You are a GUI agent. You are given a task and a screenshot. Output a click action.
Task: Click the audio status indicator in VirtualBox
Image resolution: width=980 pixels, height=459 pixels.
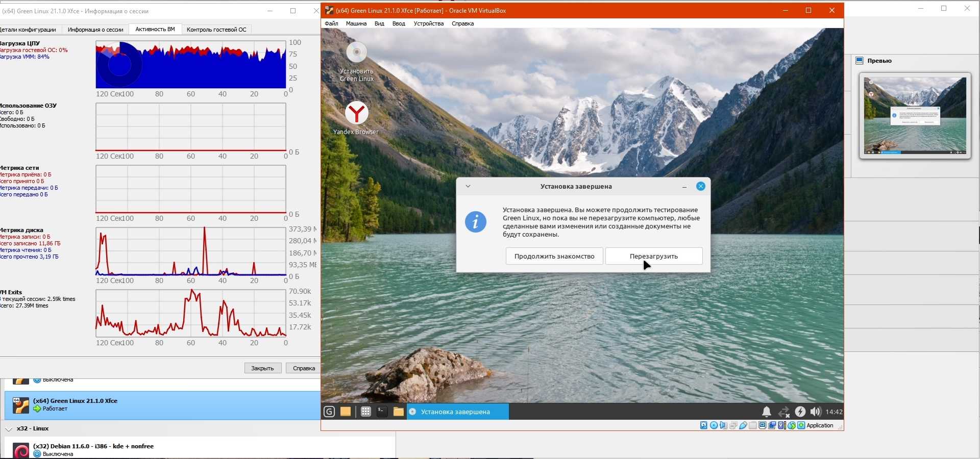click(x=723, y=425)
